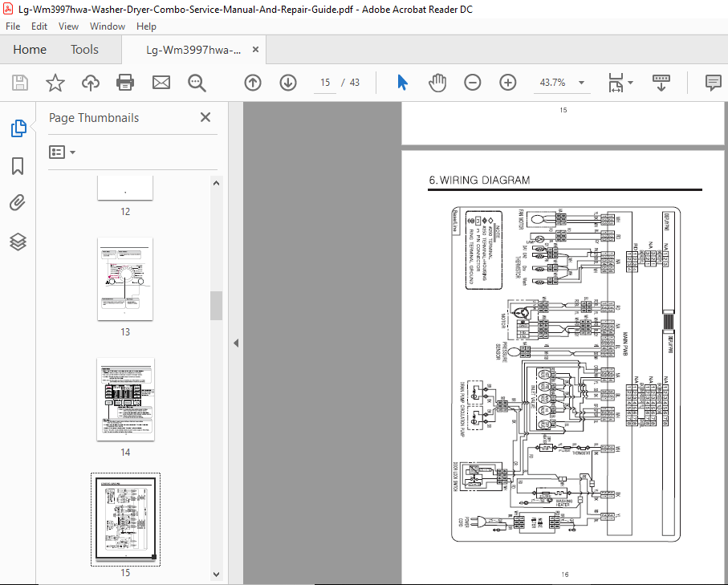Select the page 13 thumbnail
728x585 pixels.
(x=125, y=279)
